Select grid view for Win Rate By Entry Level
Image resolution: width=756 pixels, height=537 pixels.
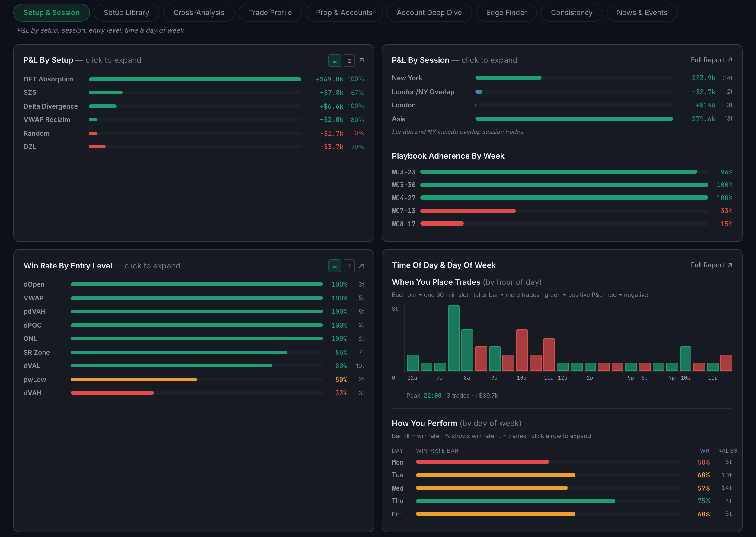pyautogui.click(x=349, y=266)
